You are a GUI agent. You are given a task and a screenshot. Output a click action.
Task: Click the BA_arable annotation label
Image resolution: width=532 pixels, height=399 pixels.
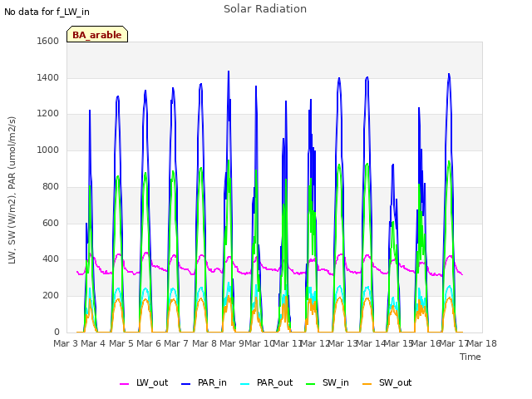pos(97,34)
